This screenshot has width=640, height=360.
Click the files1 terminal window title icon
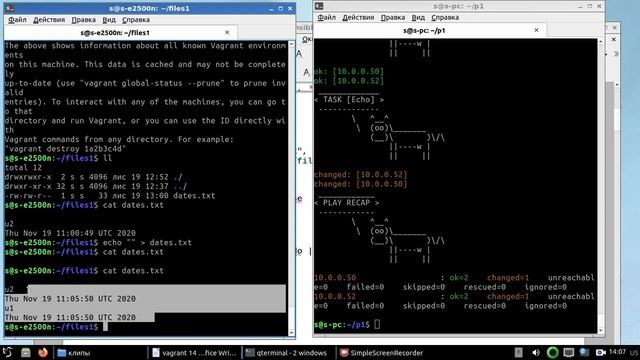10,8
